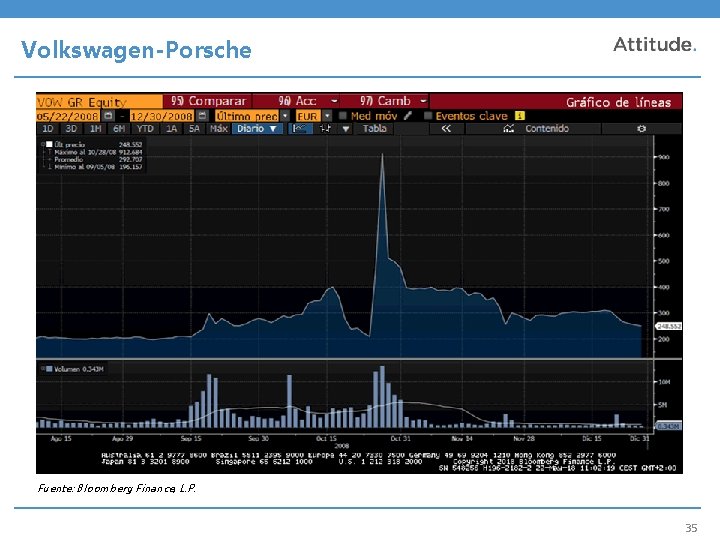Click Volumen 0.343M legend label
The image size is (720, 540).
point(79,369)
